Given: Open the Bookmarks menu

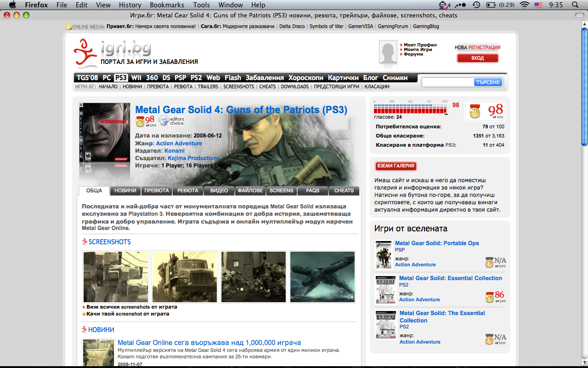Looking at the screenshot, I should tap(167, 5).
